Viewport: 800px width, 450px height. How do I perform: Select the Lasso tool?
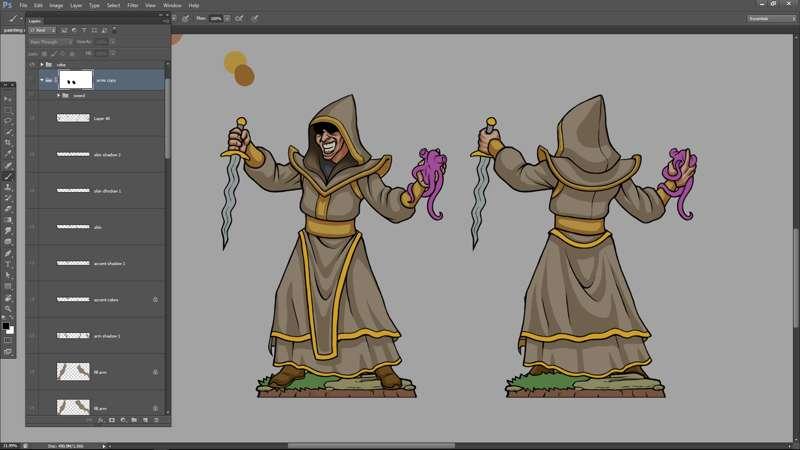pyautogui.click(x=8, y=121)
